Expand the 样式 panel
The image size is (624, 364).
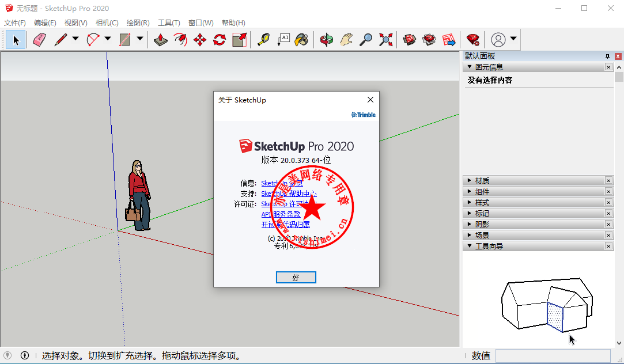(470, 202)
